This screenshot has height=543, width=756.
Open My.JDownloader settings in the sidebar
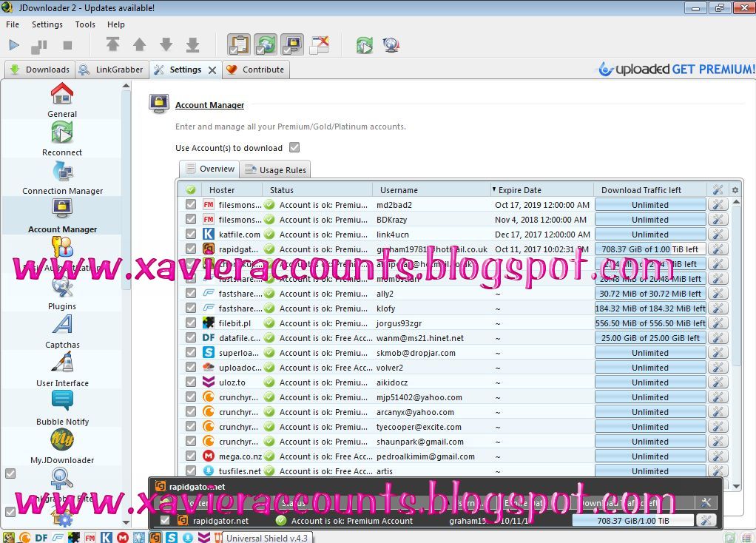[62, 447]
